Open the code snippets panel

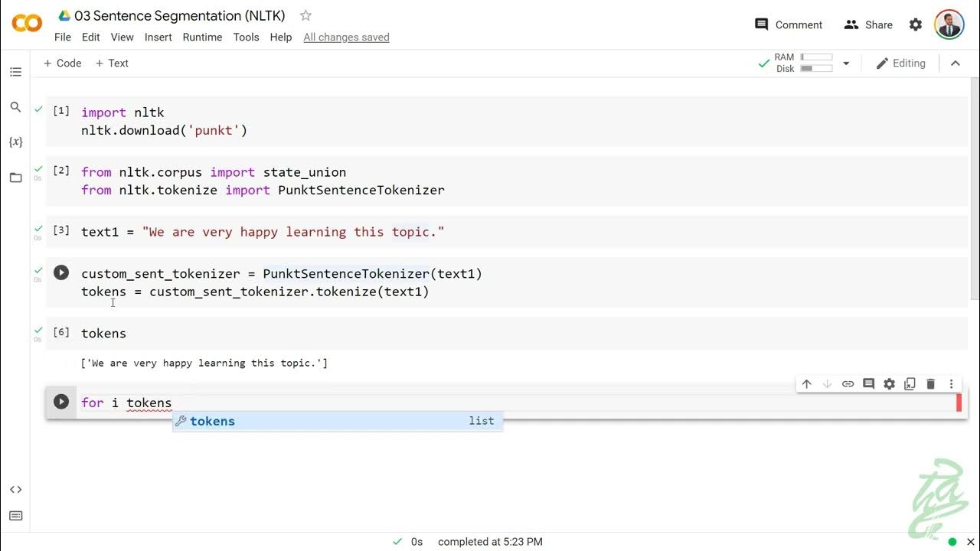(x=15, y=490)
